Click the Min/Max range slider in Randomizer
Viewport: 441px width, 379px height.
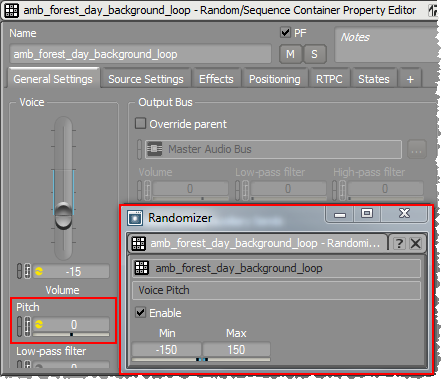[201, 359]
